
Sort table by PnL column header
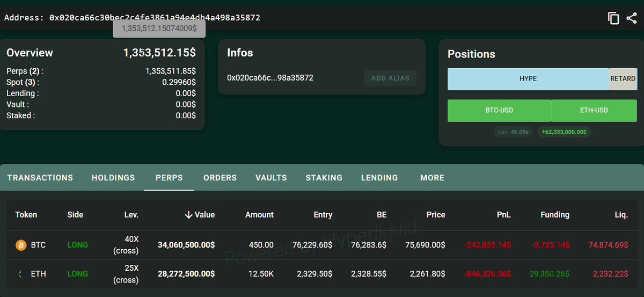coord(503,215)
